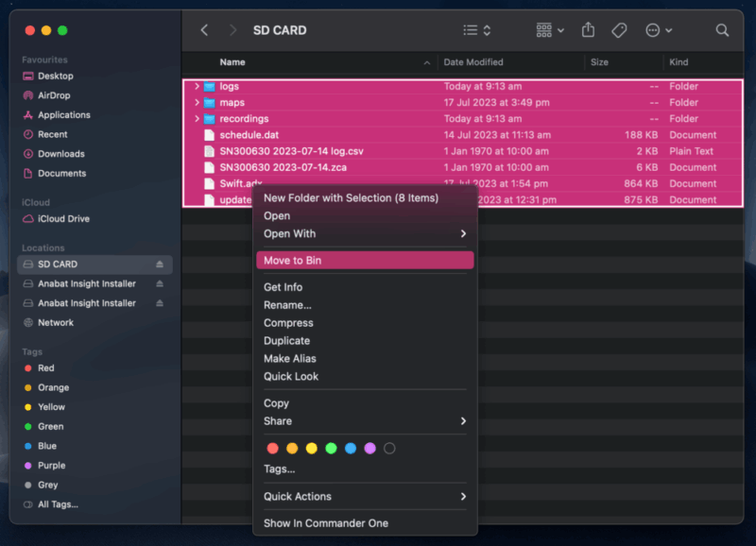Click Get Info in context menu

[283, 287]
